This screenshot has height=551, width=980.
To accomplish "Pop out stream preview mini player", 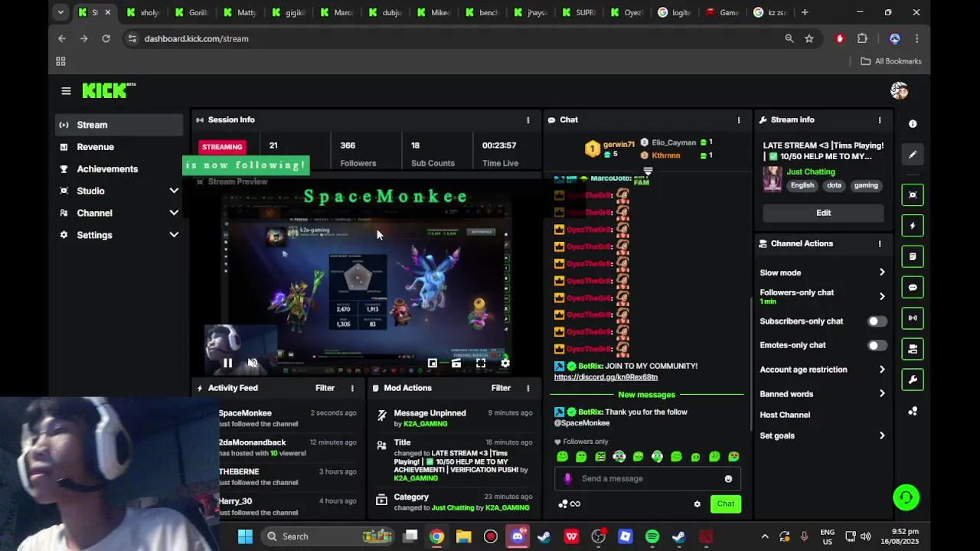I will [433, 364].
